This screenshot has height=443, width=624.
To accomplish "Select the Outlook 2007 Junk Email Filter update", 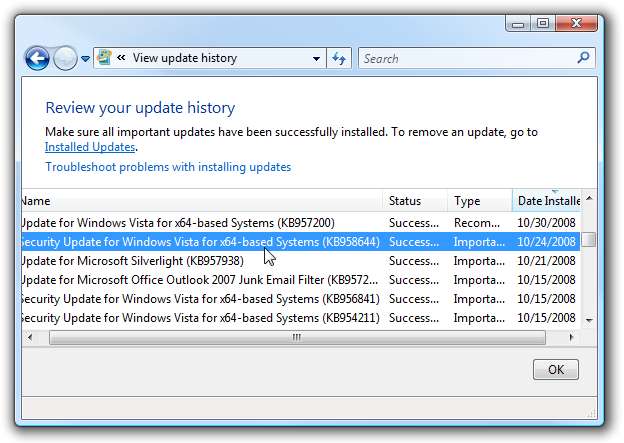I will point(301,280).
